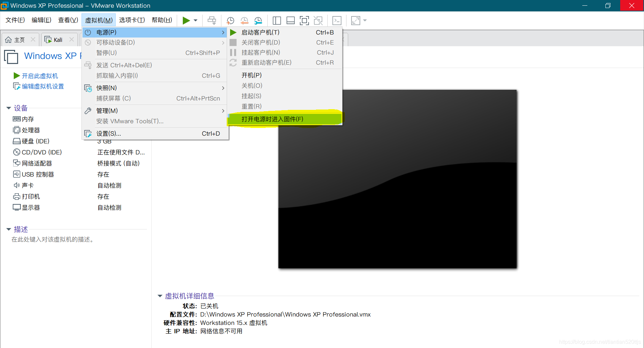
Task: Open the 编辑(E) menu
Action: point(41,20)
